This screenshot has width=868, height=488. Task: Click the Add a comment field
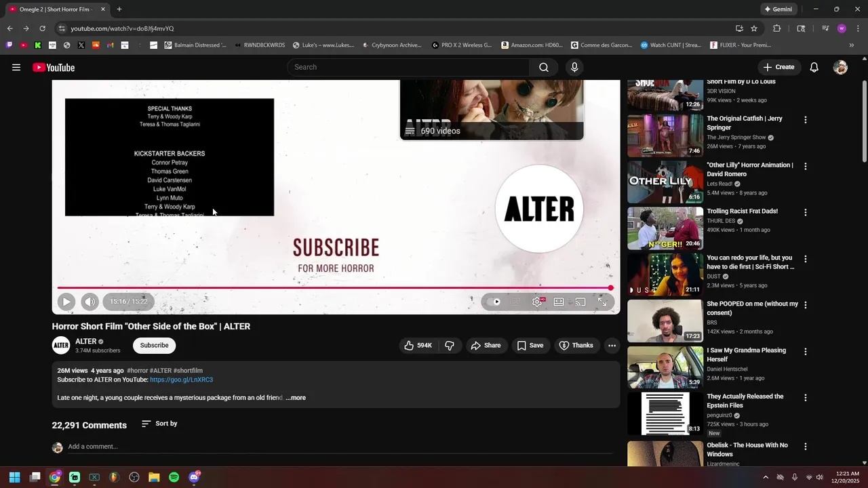coord(340,447)
